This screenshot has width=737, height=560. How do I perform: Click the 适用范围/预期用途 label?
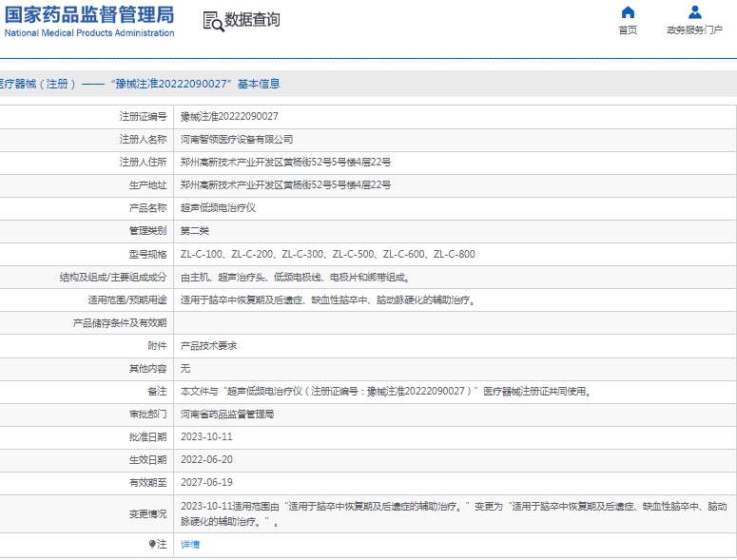[126, 299]
